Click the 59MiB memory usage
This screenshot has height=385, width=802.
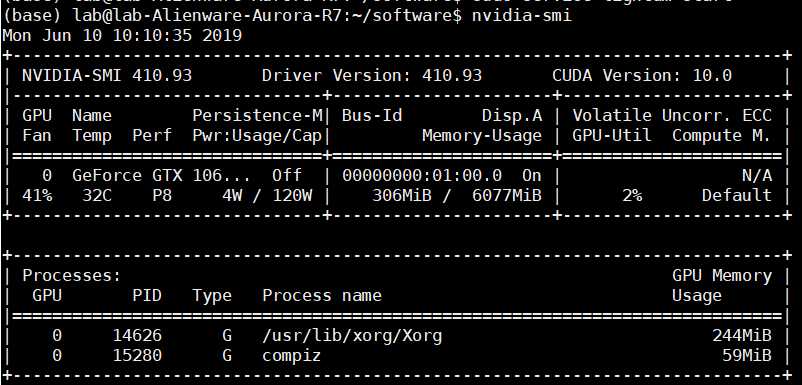coord(747,355)
